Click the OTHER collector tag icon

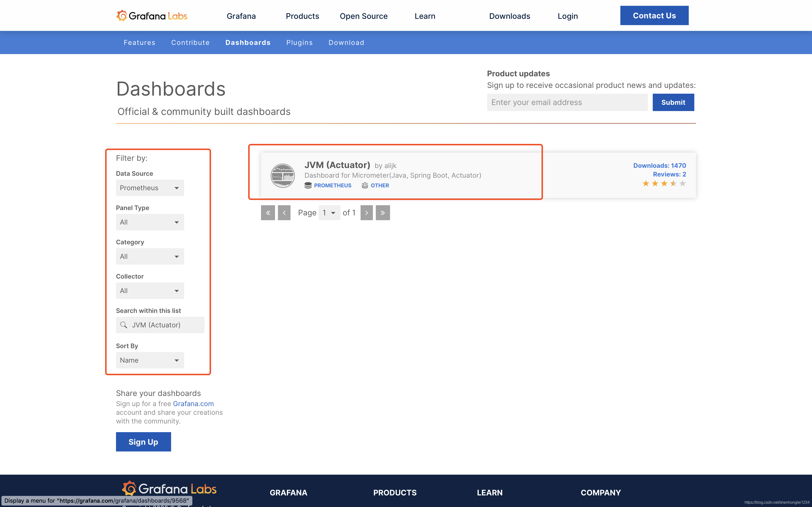(365, 185)
